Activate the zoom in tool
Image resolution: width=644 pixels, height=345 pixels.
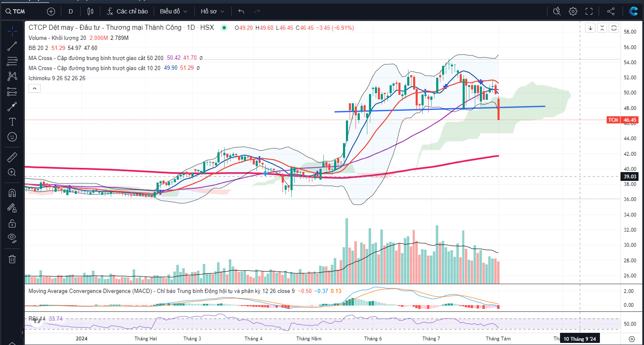pos(12,172)
